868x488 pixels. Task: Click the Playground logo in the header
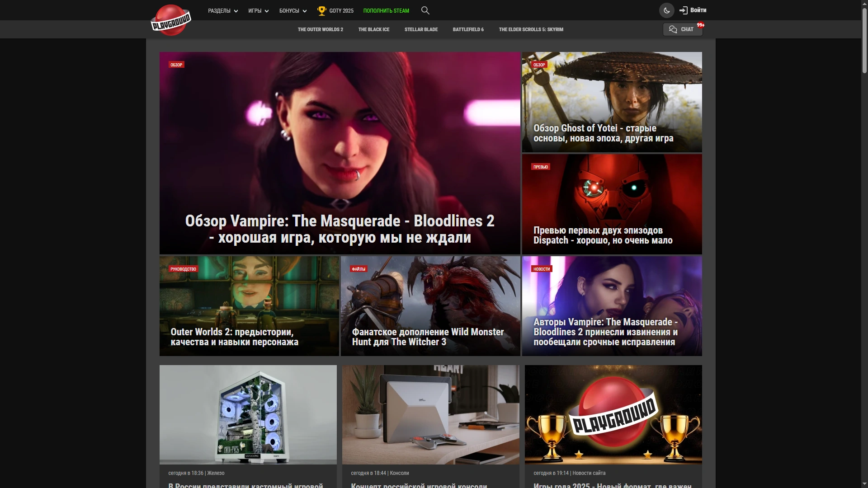click(171, 20)
